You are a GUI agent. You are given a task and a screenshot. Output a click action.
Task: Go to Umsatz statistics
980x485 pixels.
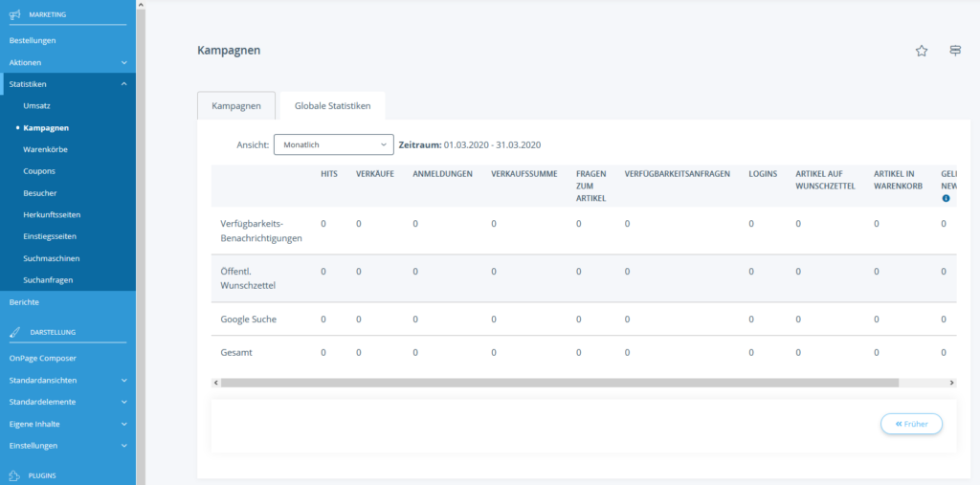38,105
